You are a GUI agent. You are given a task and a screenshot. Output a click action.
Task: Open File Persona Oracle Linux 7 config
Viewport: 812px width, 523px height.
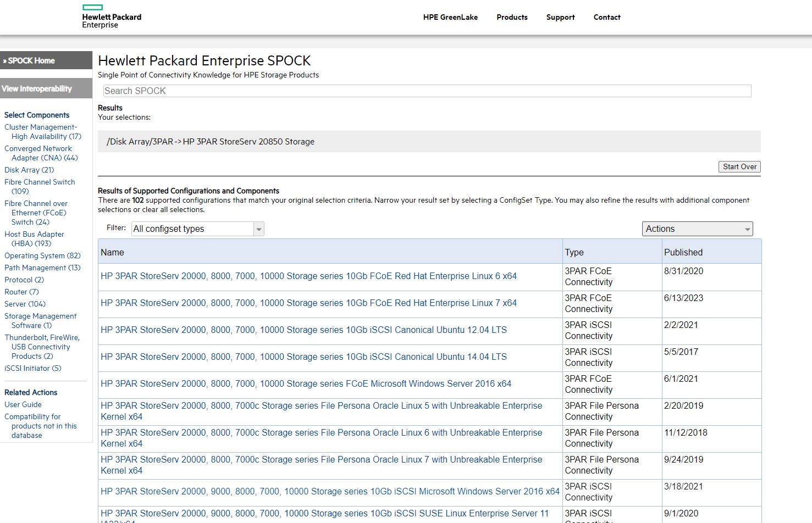[x=321, y=465]
